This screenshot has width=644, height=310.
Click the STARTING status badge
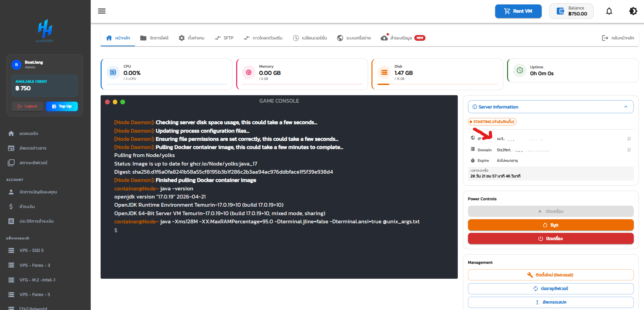pos(492,122)
